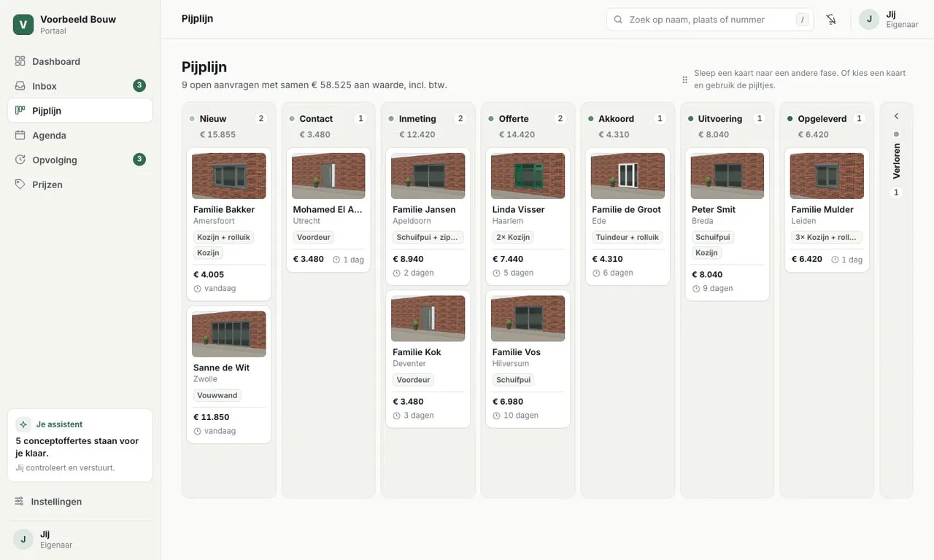Select the Offerte column heading
The height and width of the screenshot is (560, 934).
514,119
